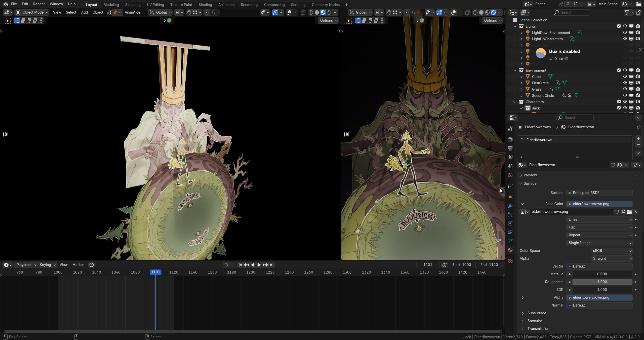Viewport: 644px width, 340px height.
Task: Open the Modifiers wrench tab icon
Action: 510,206
